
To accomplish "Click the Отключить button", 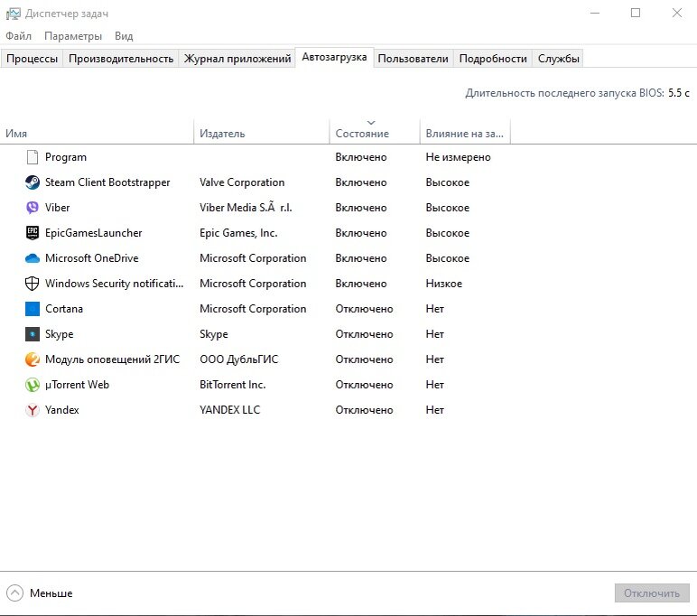I will (652, 593).
